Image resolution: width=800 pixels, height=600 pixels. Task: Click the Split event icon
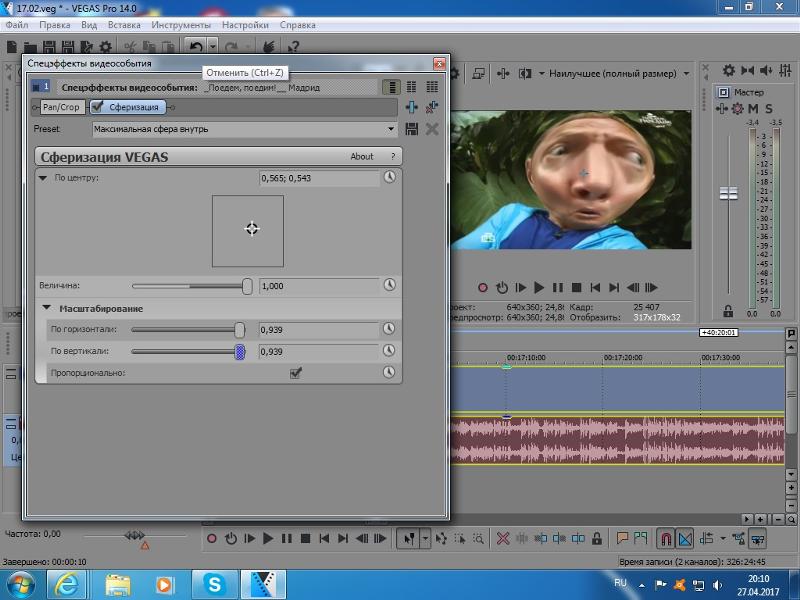pyautogui.click(x=578, y=538)
